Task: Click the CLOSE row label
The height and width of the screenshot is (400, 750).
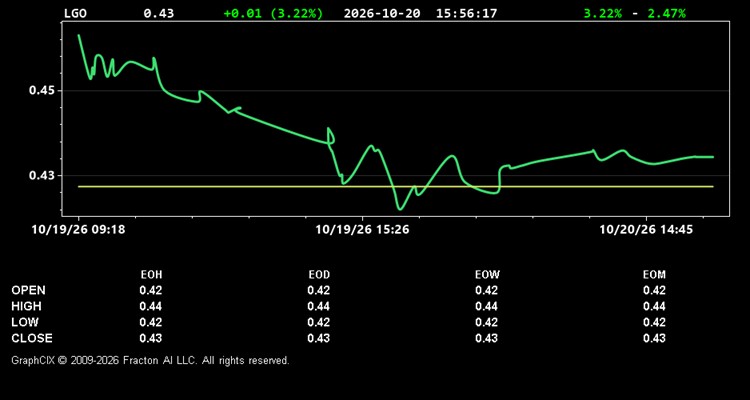Action: [x=32, y=338]
